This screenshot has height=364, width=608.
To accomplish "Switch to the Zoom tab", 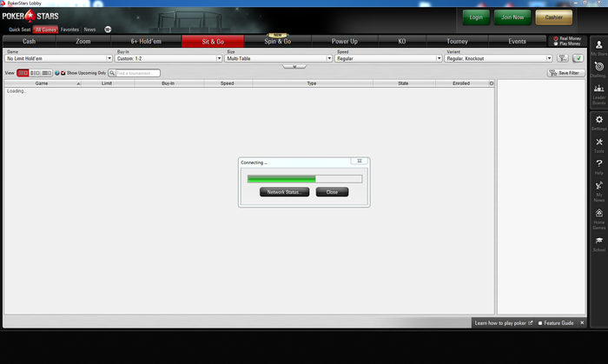I will 83,41.
